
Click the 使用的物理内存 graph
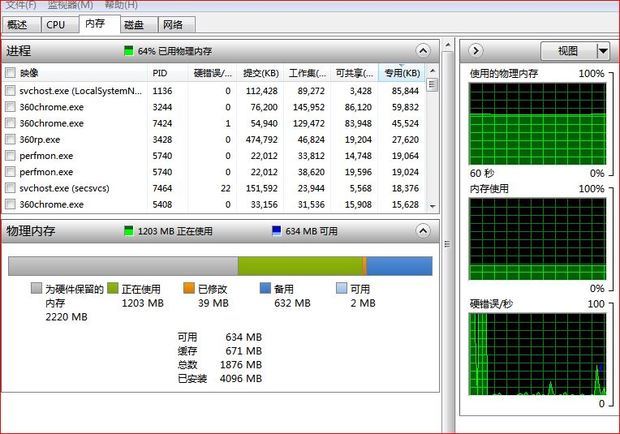coord(537,124)
